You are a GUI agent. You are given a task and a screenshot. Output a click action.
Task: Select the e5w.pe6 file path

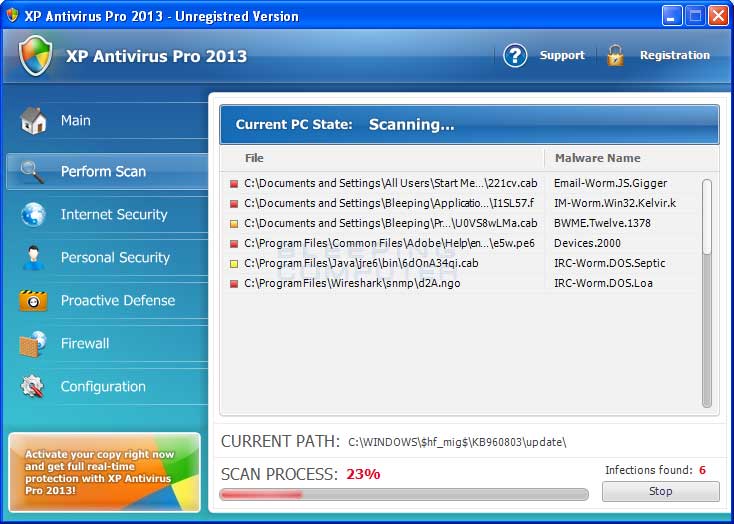(x=389, y=243)
